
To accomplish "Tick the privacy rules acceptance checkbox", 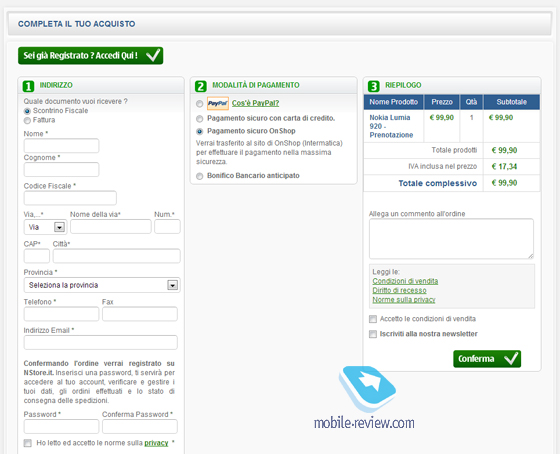I will coord(28,443).
